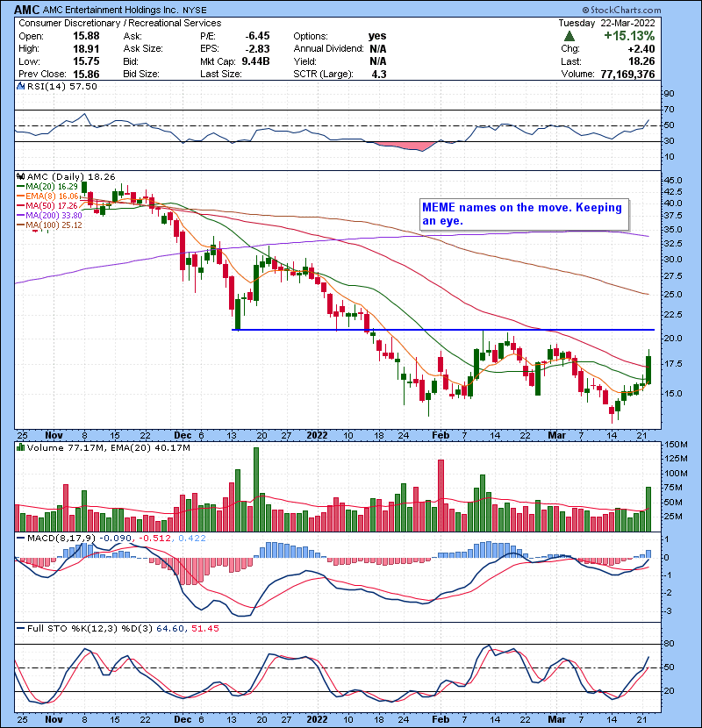The width and height of the screenshot is (702, 728).
Task: Click the MACD(8,17,9) panel label
Action: [x=61, y=539]
